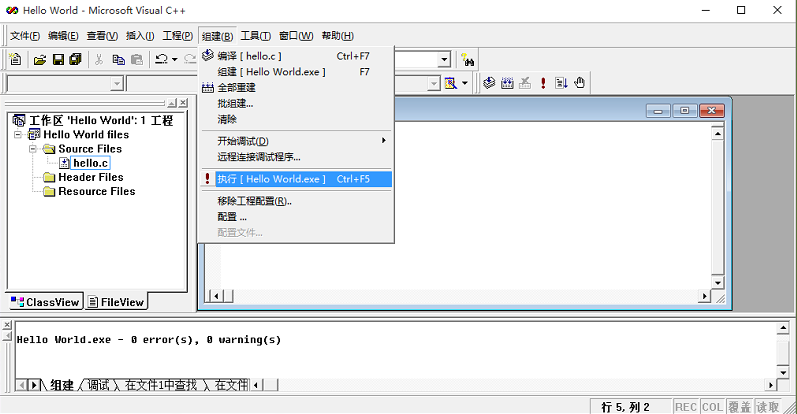Choose 远程连接调试程序... menu entry

tap(296, 157)
